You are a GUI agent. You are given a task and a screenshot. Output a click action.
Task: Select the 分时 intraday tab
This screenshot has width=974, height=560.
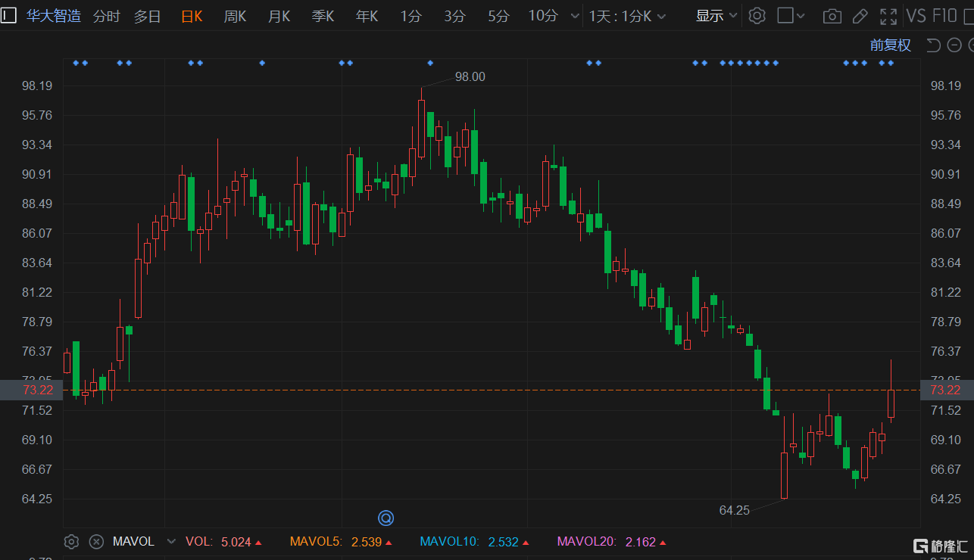107,16
